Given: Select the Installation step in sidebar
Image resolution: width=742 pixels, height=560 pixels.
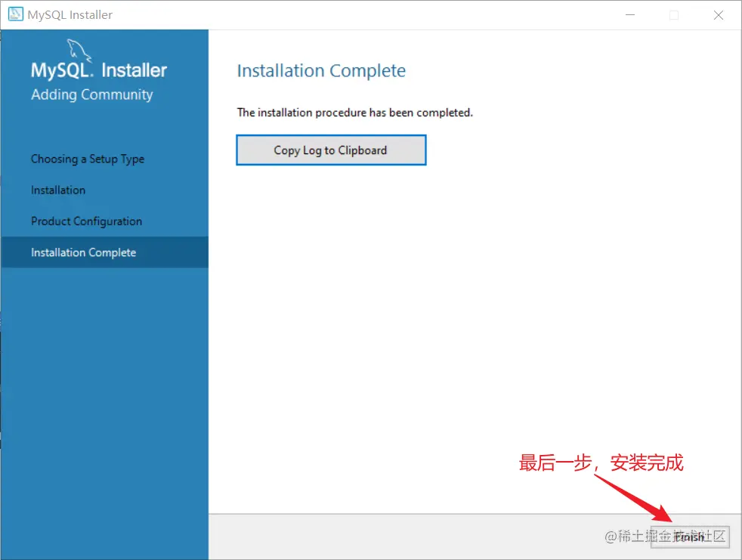Looking at the screenshot, I should (58, 190).
